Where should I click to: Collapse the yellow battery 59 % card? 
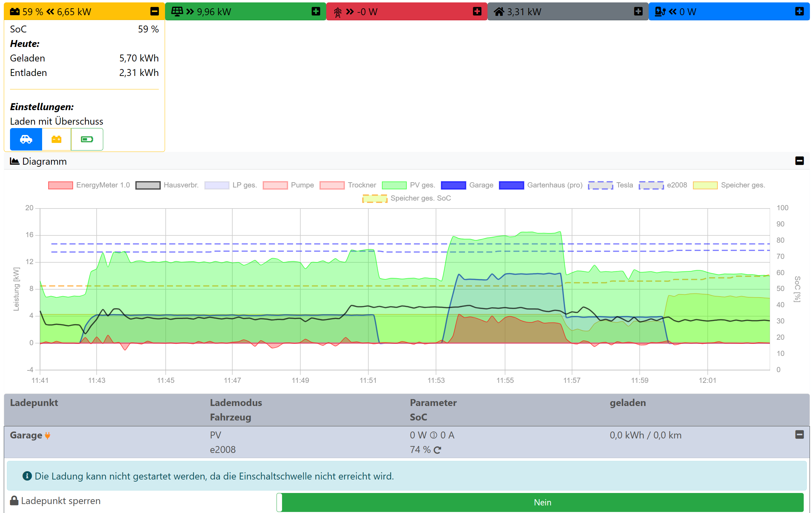154,11
